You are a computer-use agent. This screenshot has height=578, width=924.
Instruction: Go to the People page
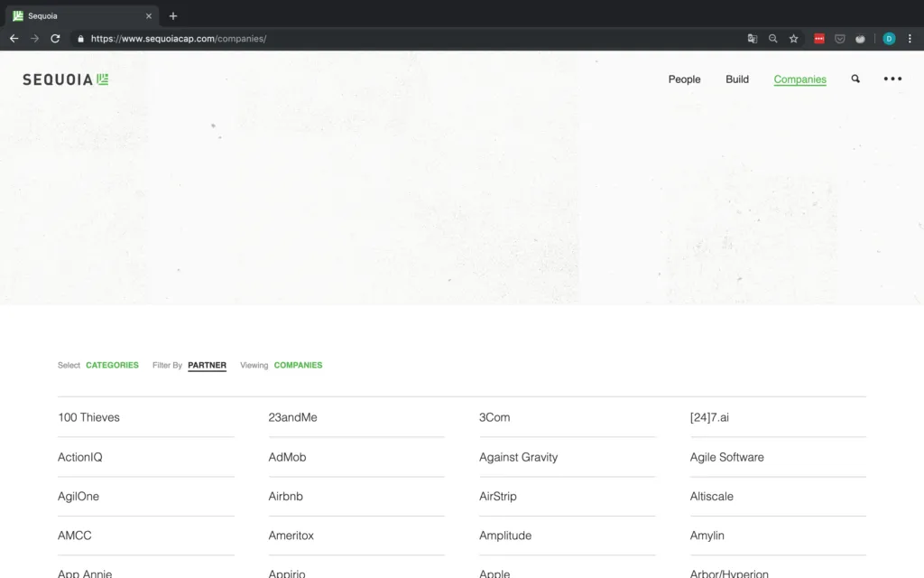click(x=684, y=79)
